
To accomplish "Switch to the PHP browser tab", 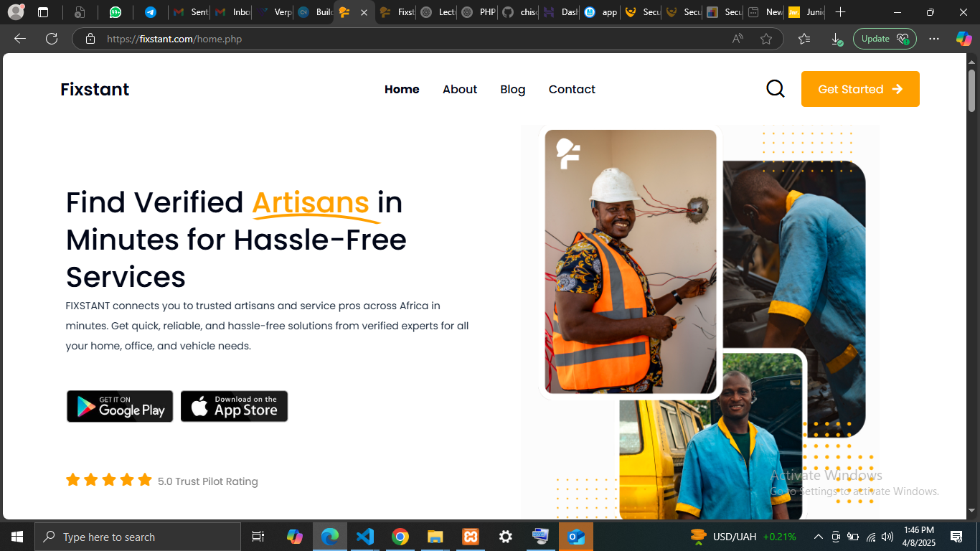I will pyautogui.click(x=479, y=12).
